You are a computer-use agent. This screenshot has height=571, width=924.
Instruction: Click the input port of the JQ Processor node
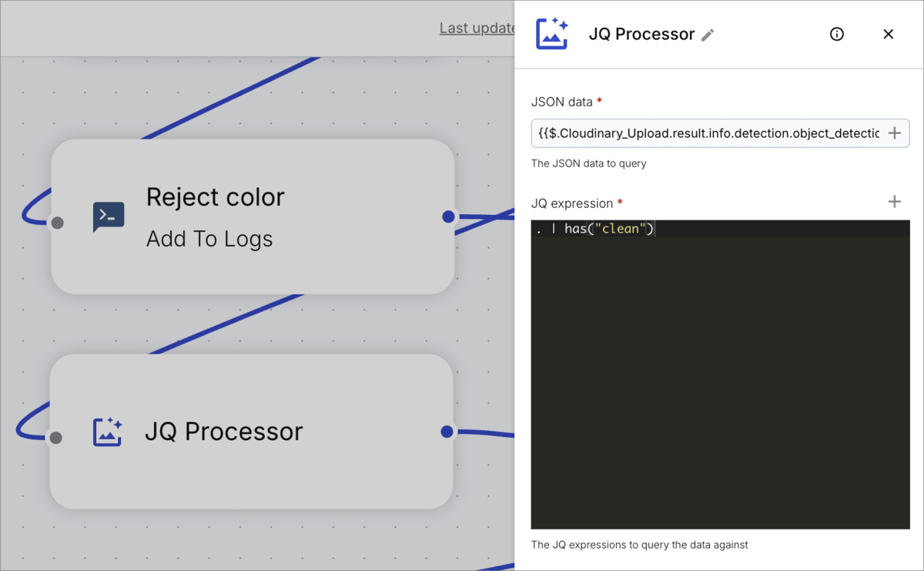tap(55, 438)
